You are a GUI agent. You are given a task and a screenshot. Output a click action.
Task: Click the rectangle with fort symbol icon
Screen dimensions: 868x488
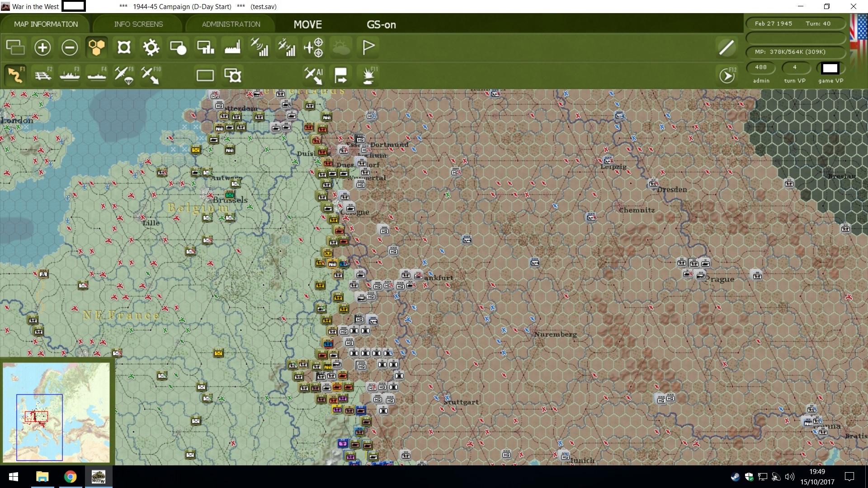click(232, 75)
